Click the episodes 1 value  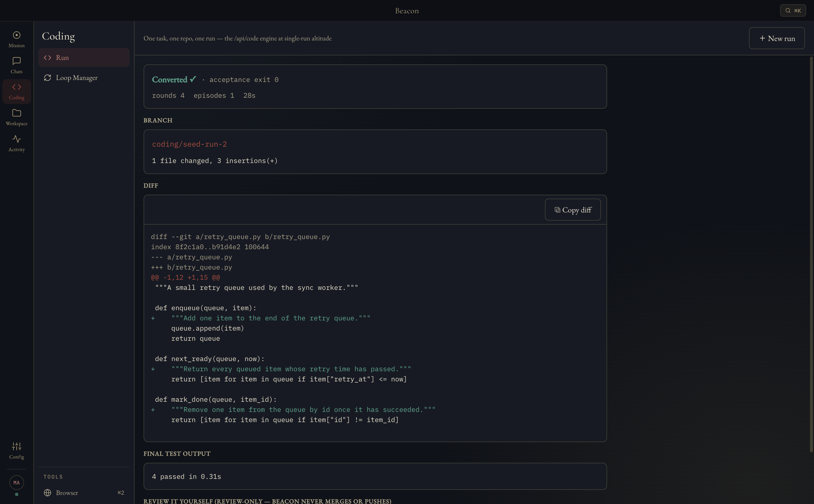tap(214, 95)
